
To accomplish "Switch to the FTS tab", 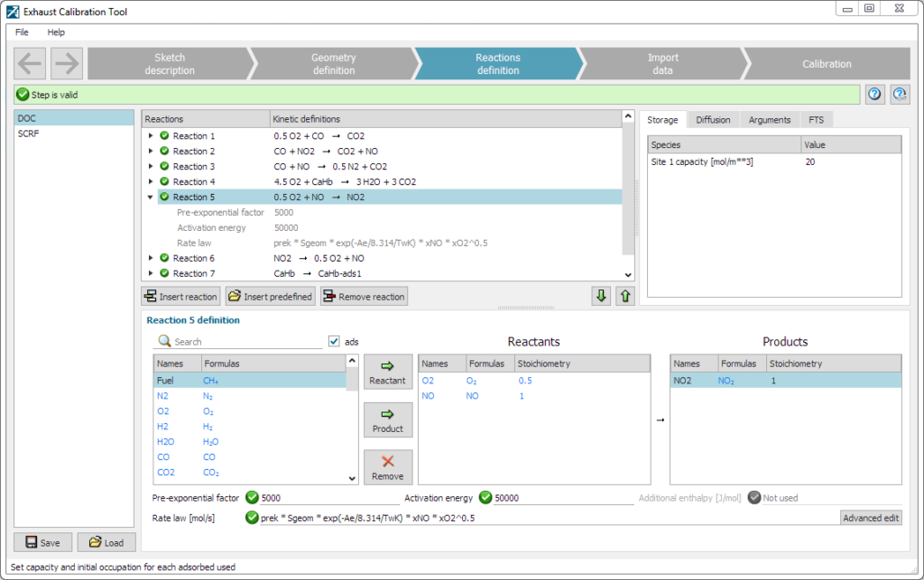I will click(816, 120).
